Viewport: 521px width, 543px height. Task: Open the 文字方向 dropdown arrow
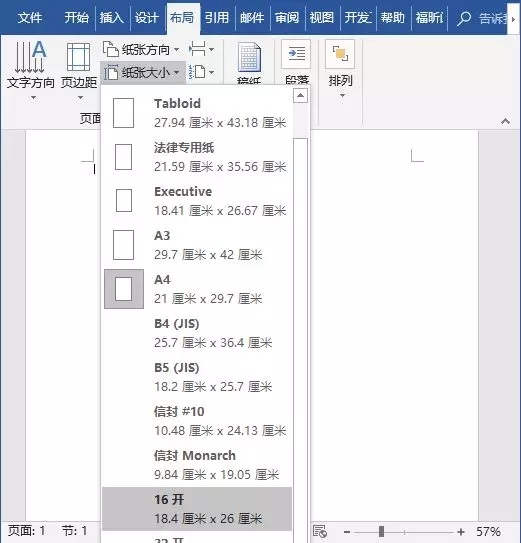tap(33, 98)
